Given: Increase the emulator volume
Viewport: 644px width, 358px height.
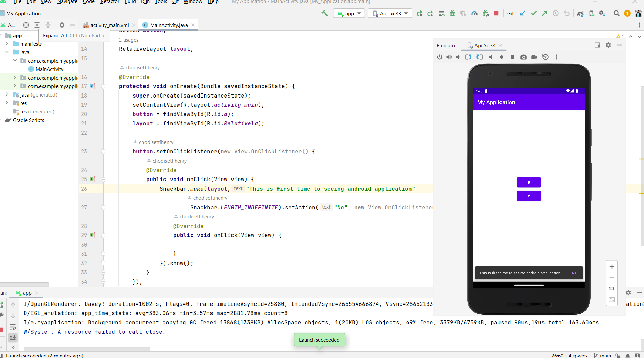Looking at the screenshot, I should [449, 57].
